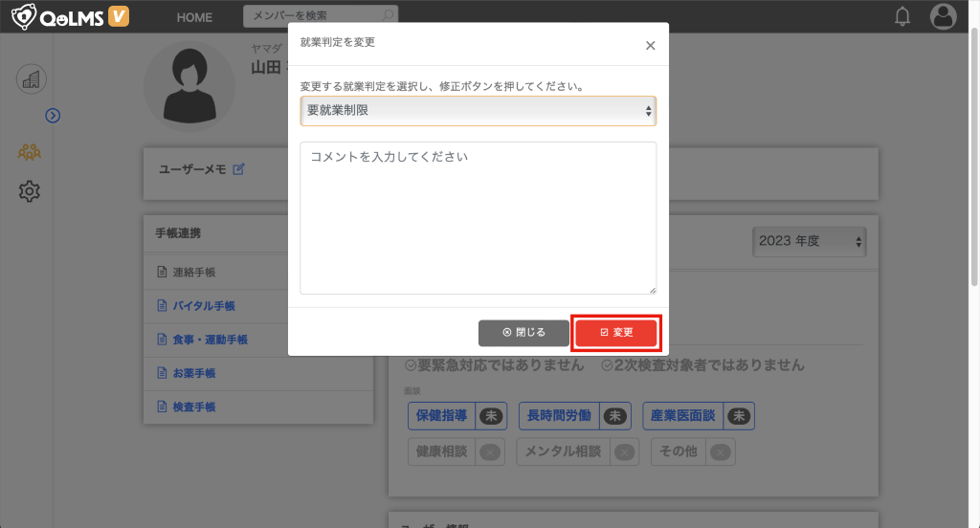This screenshot has width=980, height=528.
Task: Close the dialog with the X icon
Action: [650, 45]
